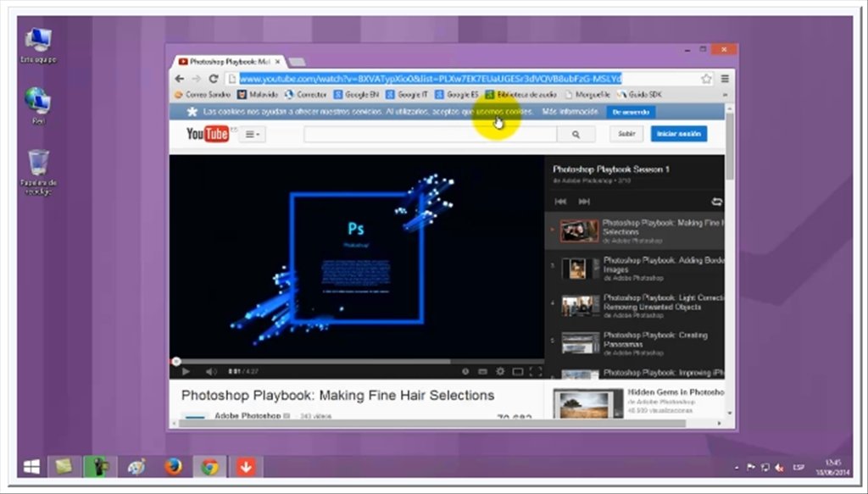This screenshot has width=868, height=494.
Task: Switch the video to fullscreen
Action: (x=536, y=371)
